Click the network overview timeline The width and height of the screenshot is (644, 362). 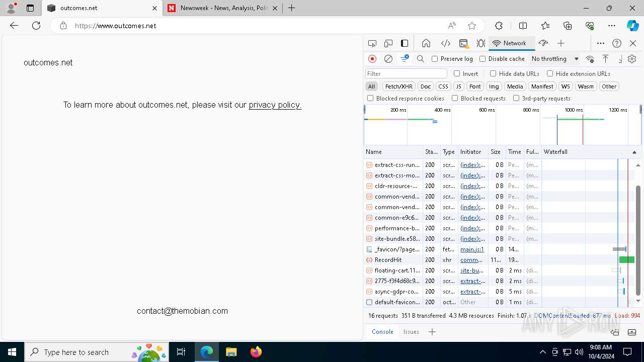503,125
